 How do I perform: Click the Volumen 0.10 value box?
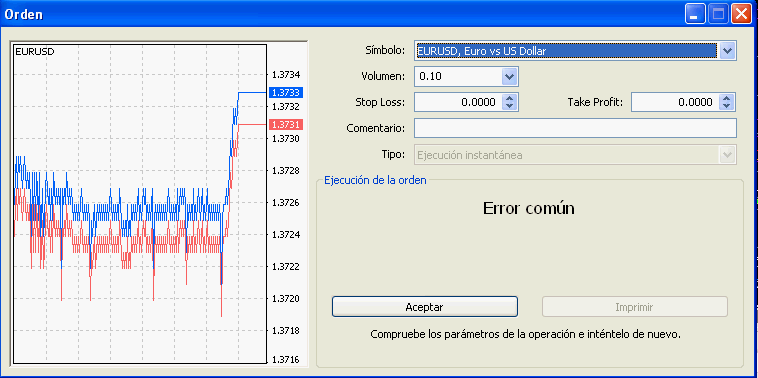(x=458, y=76)
